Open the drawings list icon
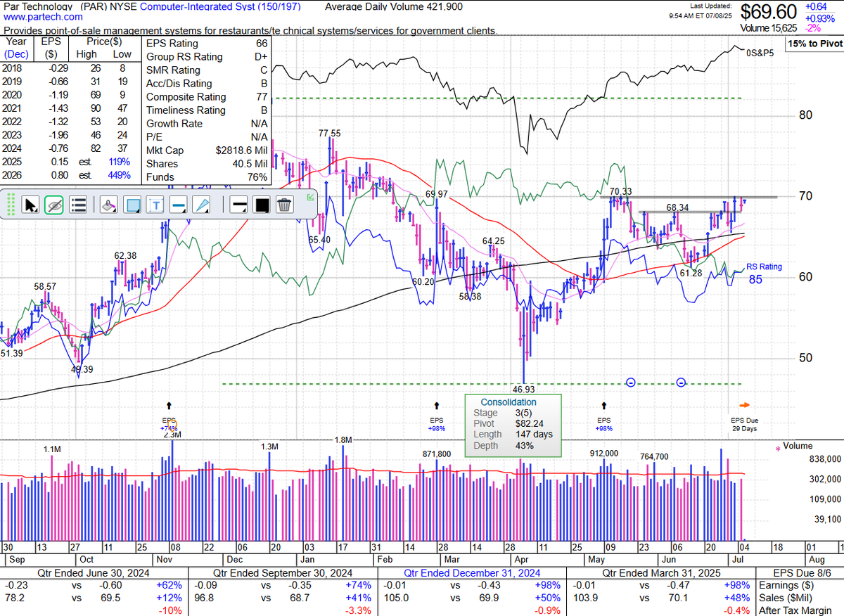The height and width of the screenshot is (616, 844). [78, 205]
